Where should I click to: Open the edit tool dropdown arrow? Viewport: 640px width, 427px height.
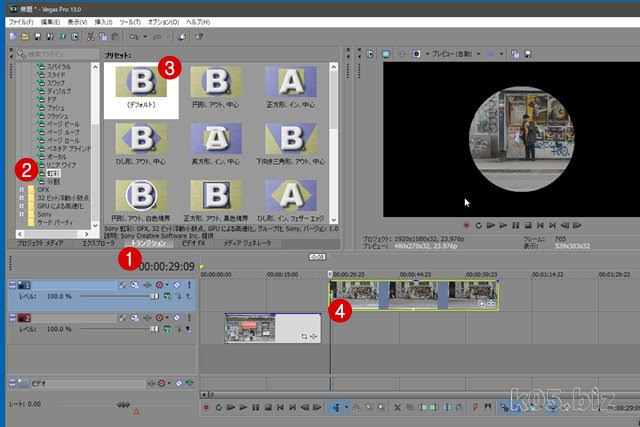347,407
